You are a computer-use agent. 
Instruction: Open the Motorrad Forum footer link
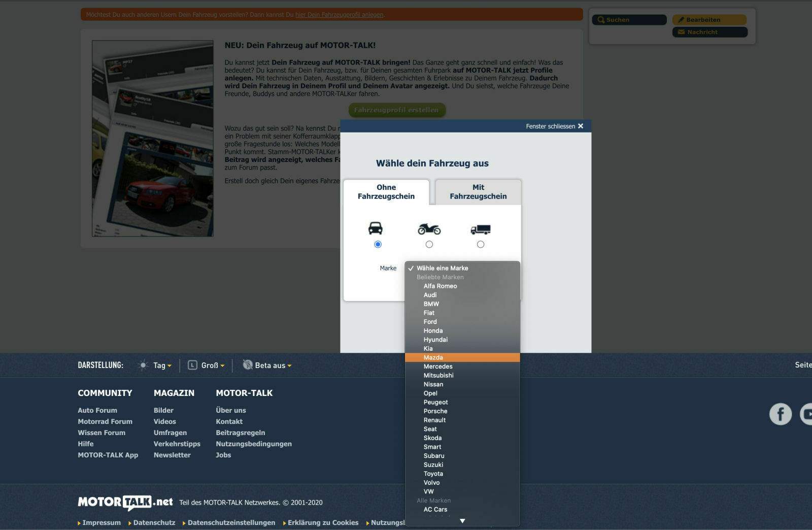(105, 421)
